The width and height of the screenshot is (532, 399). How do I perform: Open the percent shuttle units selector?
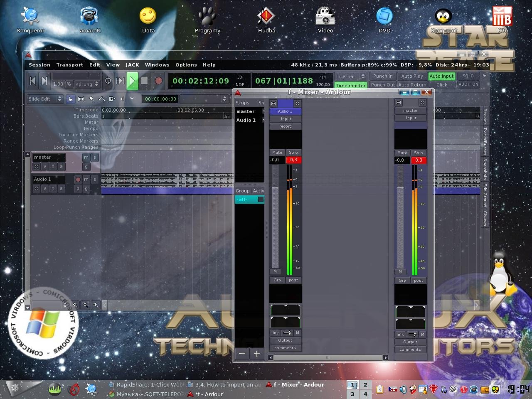click(69, 84)
